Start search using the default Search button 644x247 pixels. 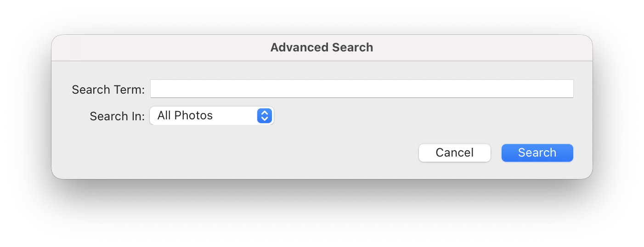(537, 153)
